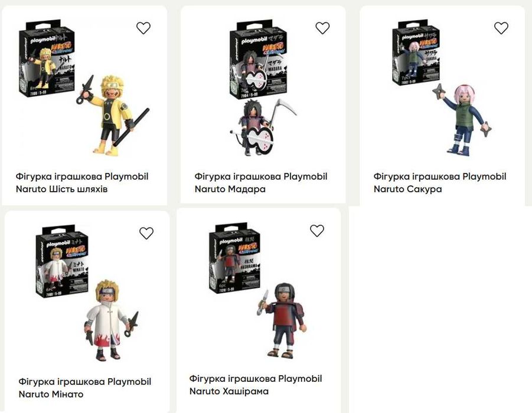Select the Hashirama Playmobil box packaging image
This screenshot has height=413, width=532.
point(235,258)
